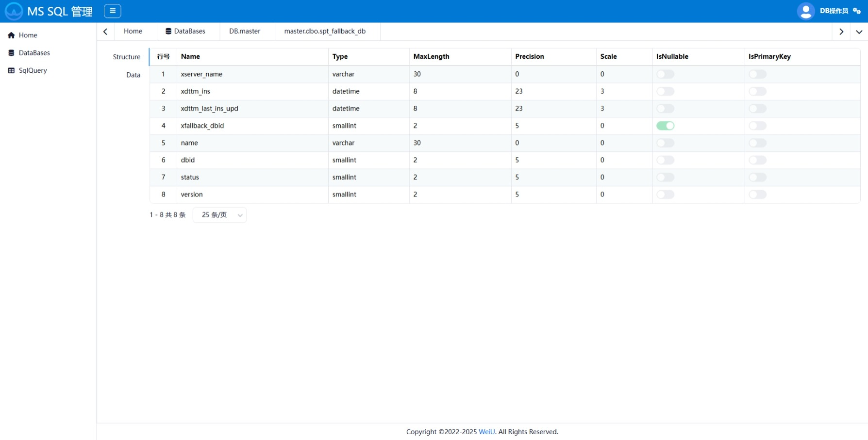This screenshot has height=440, width=868.
Task: Select the master.dbo.spt_fallback_db tab
Action: click(x=325, y=31)
